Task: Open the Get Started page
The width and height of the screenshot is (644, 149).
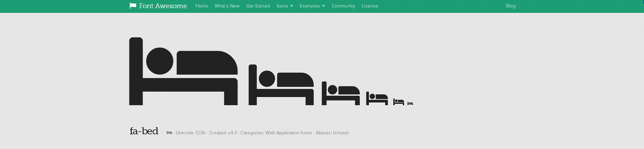Action: pyautogui.click(x=258, y=6)
